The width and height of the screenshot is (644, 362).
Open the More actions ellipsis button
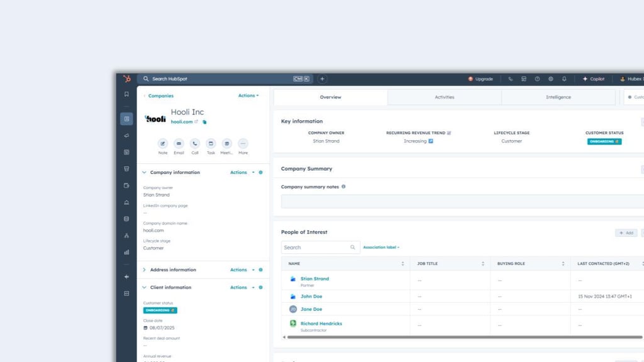[x=243, y=144]
